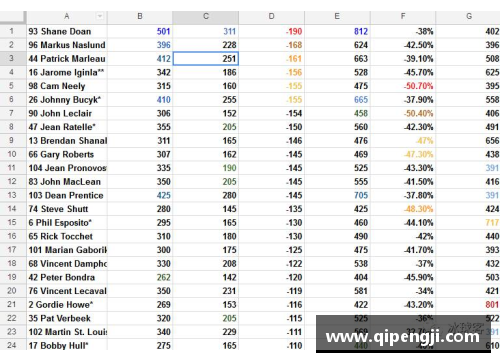The image size is (500, 362).
Task: Click the 812 cell in column E
Action: [x=337, y=31]
